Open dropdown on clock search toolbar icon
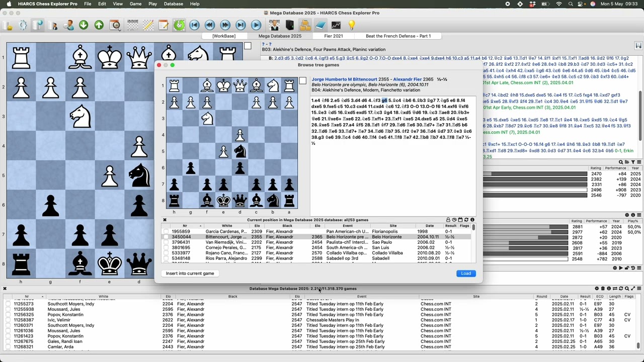644x362 pixels. (x=121, y=29)
